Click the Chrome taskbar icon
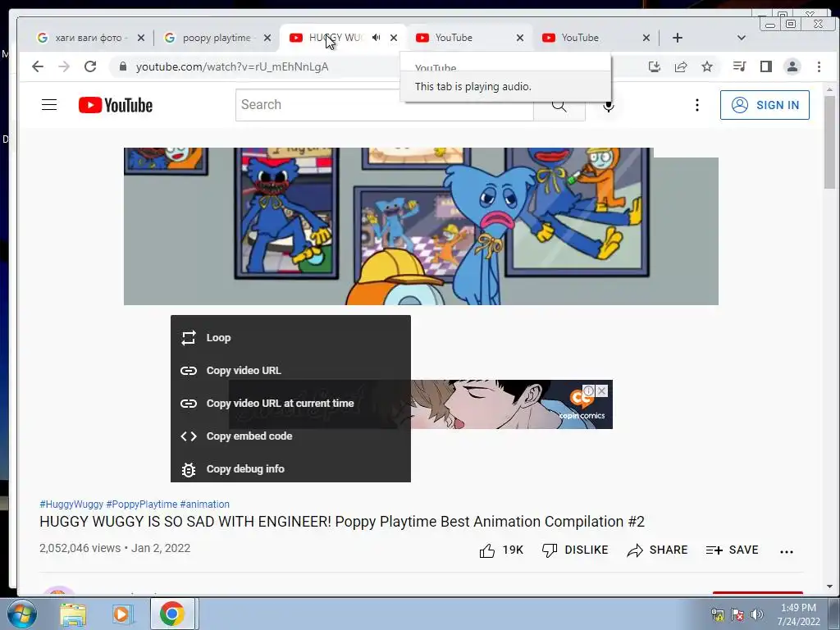840x630 pixels. click(171, 614)
